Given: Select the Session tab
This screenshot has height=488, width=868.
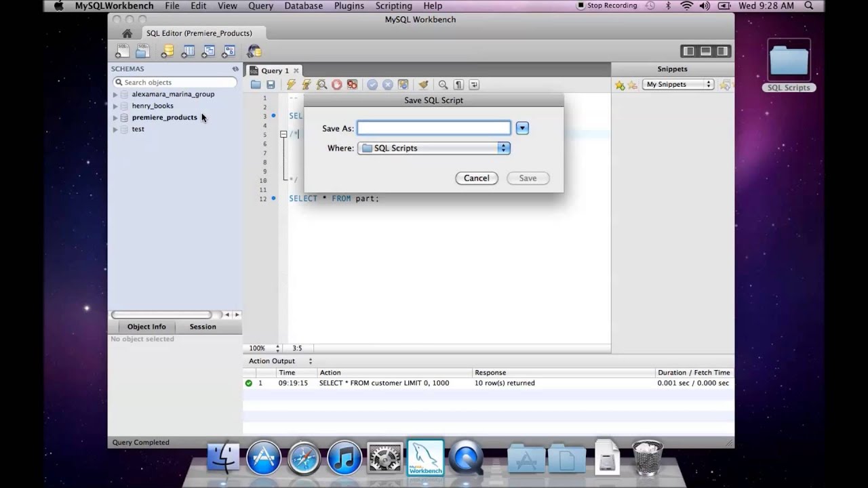Looking at the screenshot, I should click(x=203, y=327).
